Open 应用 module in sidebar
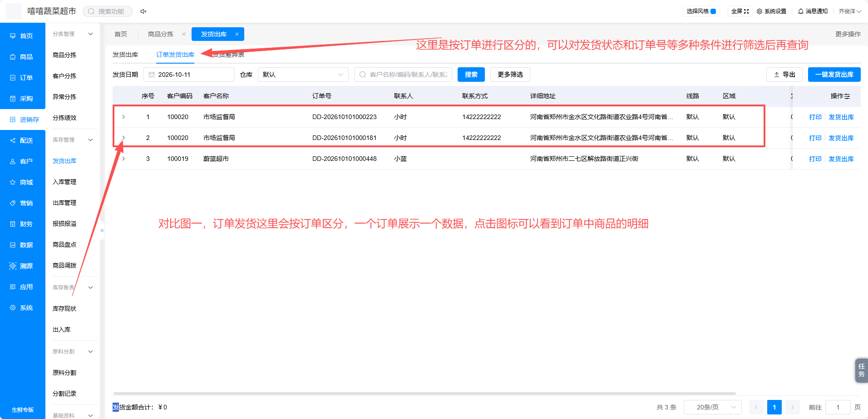 click(x=23, y=287)
